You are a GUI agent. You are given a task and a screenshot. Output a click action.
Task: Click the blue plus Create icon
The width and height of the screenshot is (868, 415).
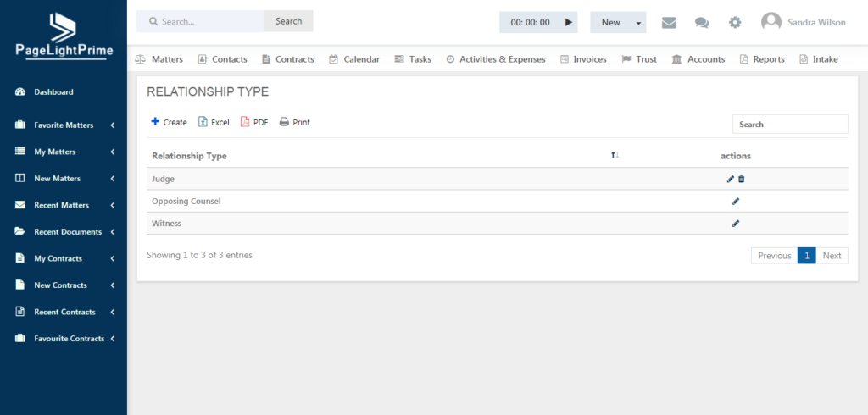(155, 122)
